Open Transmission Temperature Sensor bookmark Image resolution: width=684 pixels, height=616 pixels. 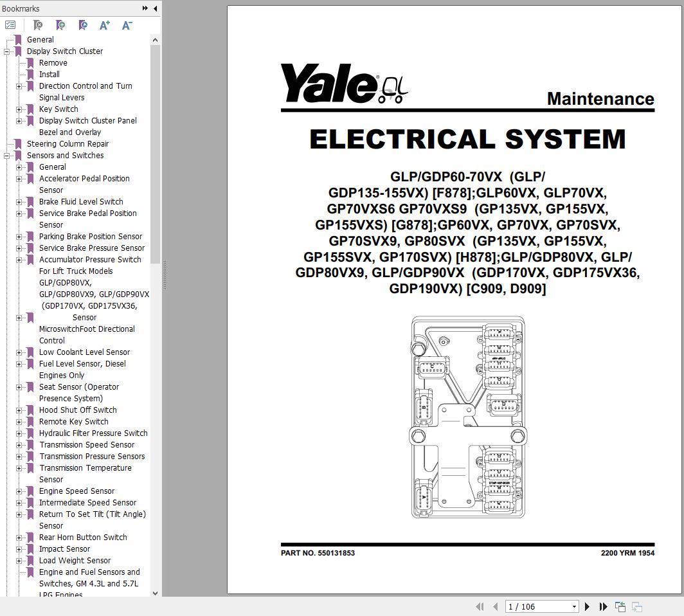pyautogui.click(x=85, y=473)
